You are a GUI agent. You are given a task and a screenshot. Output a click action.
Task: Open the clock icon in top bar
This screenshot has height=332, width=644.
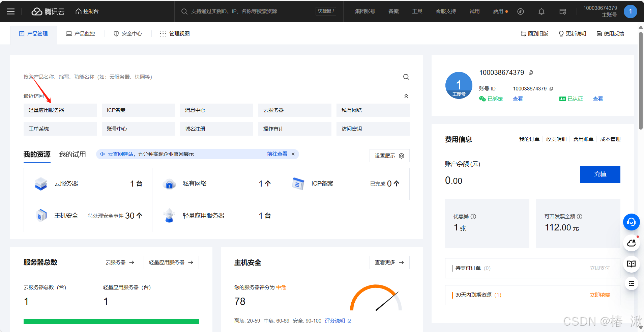coord(521,11)
